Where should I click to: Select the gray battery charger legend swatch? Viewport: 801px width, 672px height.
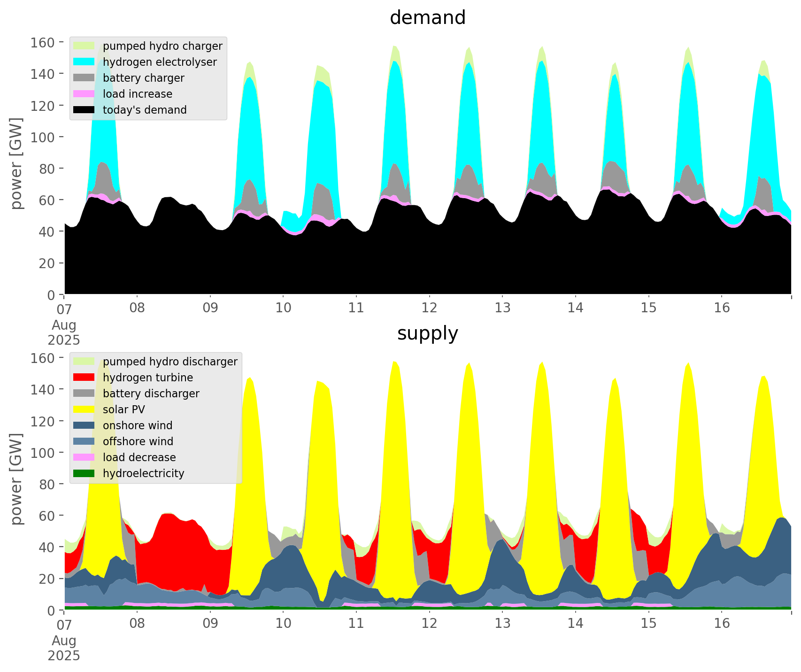click(84, 78)
